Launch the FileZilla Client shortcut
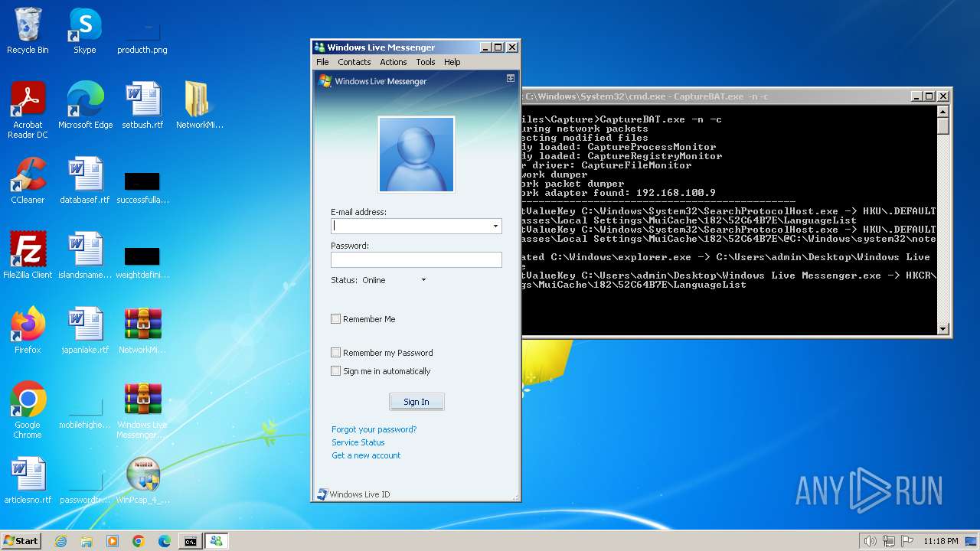Viewport: 980px width, 551px height. 28,256
